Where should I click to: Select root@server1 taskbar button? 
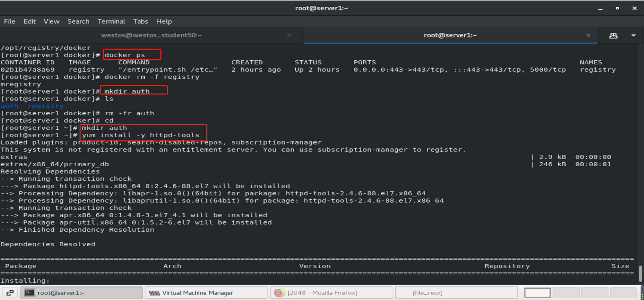(x=82, y=293)
